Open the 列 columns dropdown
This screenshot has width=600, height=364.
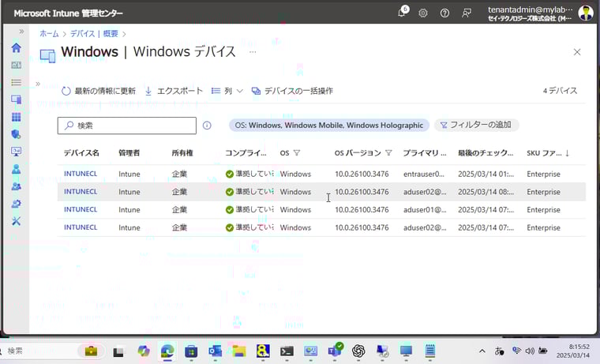coord(227,91)
